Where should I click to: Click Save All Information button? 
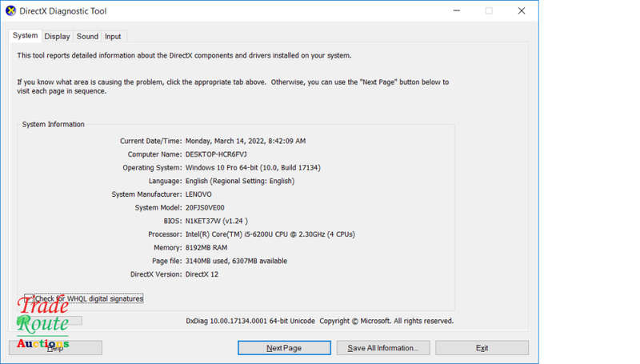tap(383, 348)
